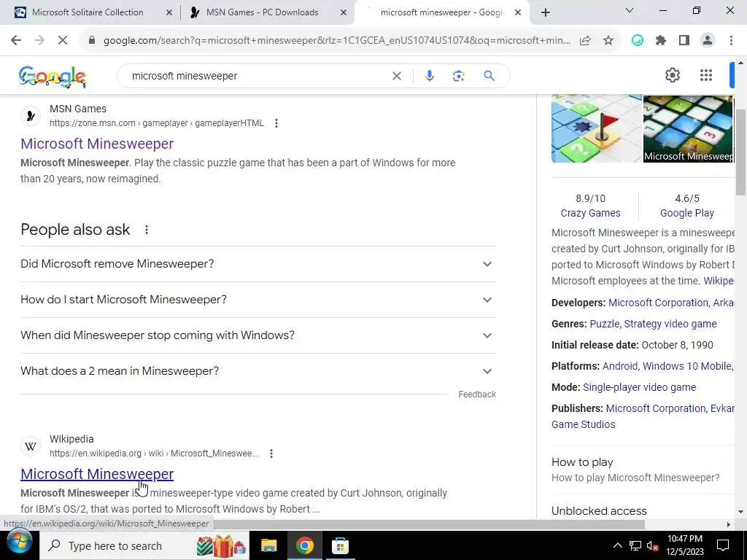
Task: Open MSN Games Microsoft Minesweeper result
Action: click(97, 144)
